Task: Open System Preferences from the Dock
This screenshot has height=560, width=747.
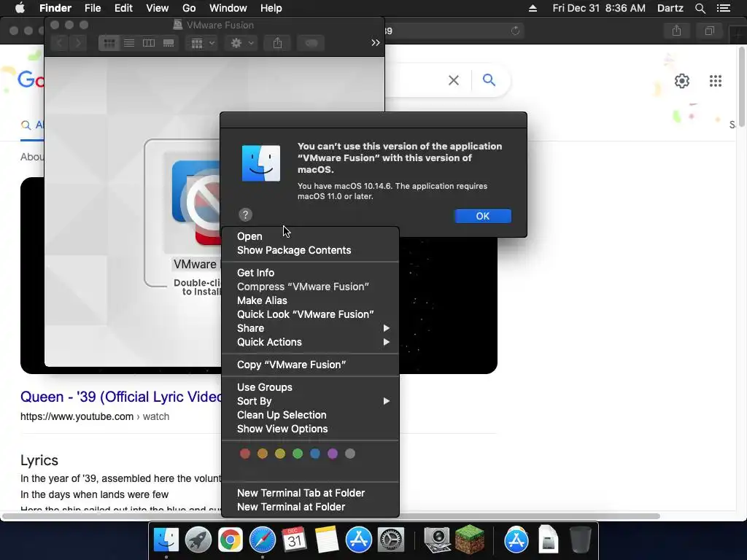Action: pyautogui.click(x=391, y=540)
